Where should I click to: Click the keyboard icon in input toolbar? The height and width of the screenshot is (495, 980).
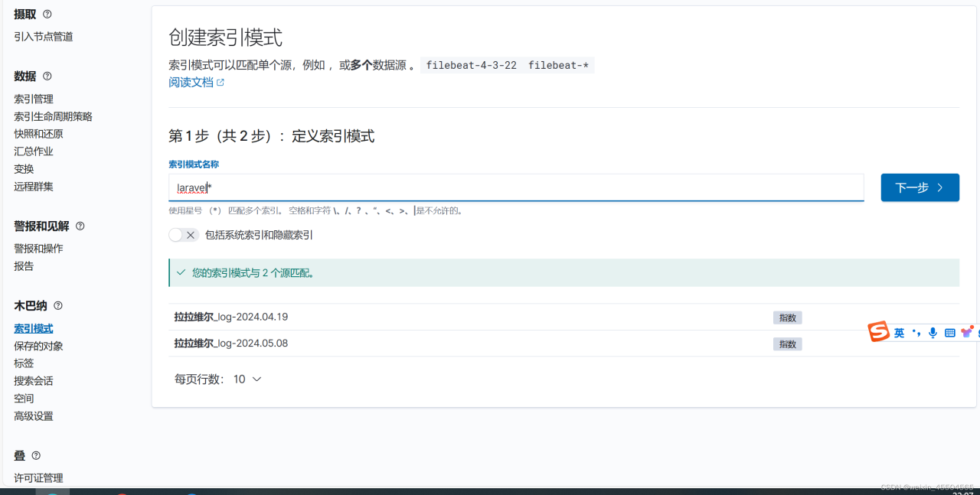pyautogui.click(x=950, y=333)
